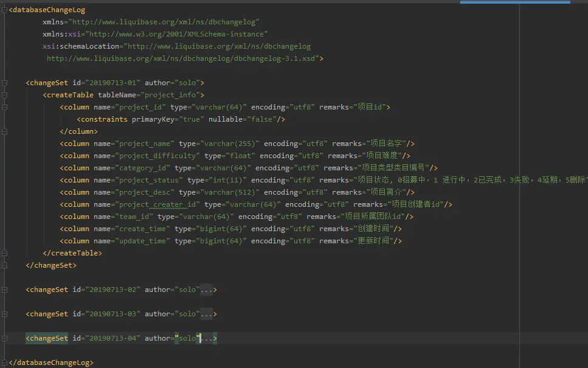Expand folded changeSet 20190713-03 via gutter plus
588x368 pixels.
pos(4,314)
